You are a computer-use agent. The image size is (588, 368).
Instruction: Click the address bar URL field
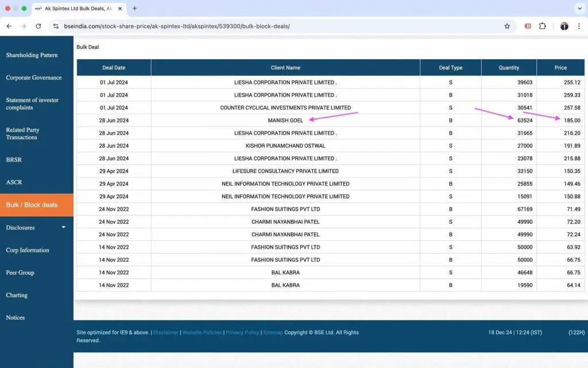point(276,26)
